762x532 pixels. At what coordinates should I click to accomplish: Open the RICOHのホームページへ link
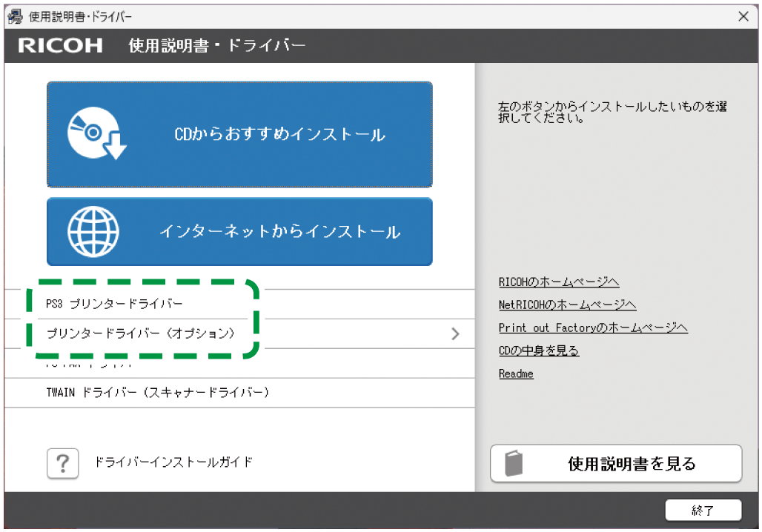(x=559, y=282)
